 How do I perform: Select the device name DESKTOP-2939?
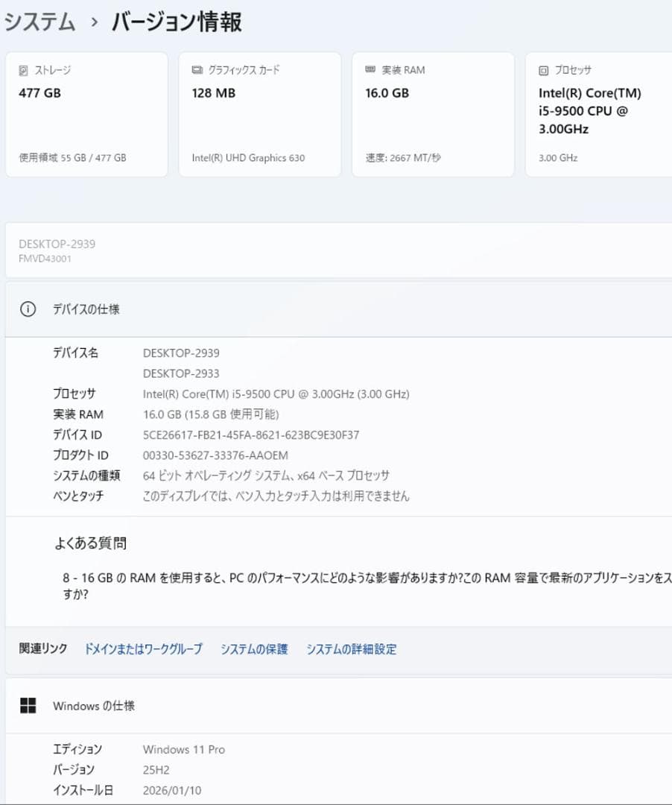pyautogui.click(x=180, y=353)
